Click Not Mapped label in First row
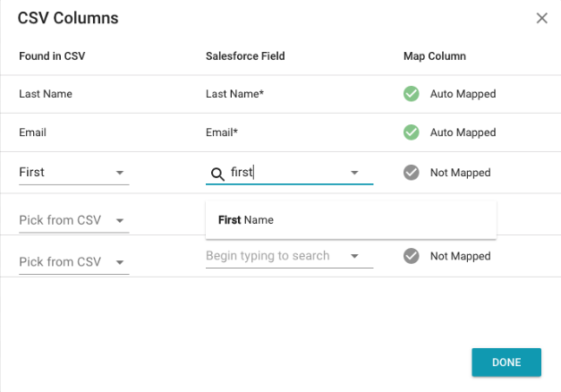Image resolution: width=561 pixels, height=392 pixels. pyautogui.click(x=461, y=173)
